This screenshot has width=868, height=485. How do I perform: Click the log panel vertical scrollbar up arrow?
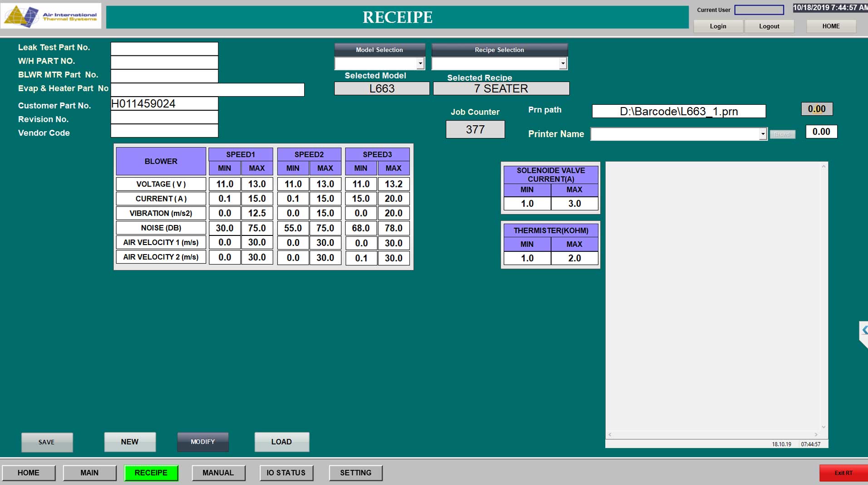[x=824, y=167]
